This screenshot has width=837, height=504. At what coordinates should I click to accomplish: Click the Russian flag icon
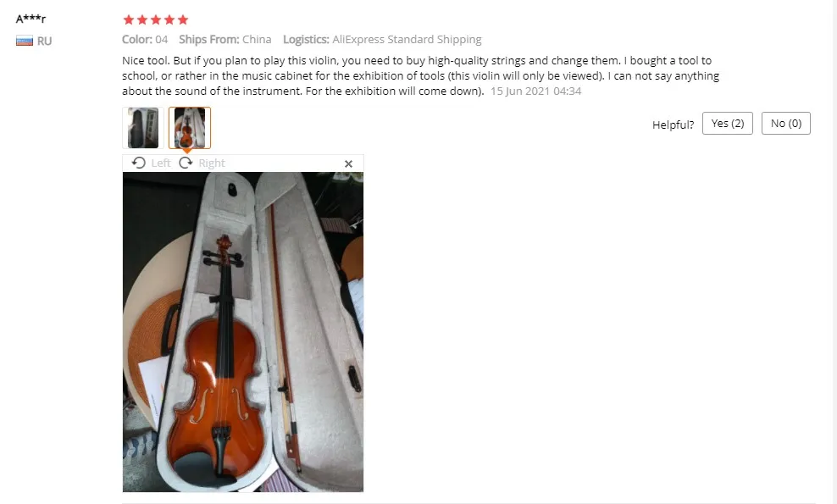(25, 41)
